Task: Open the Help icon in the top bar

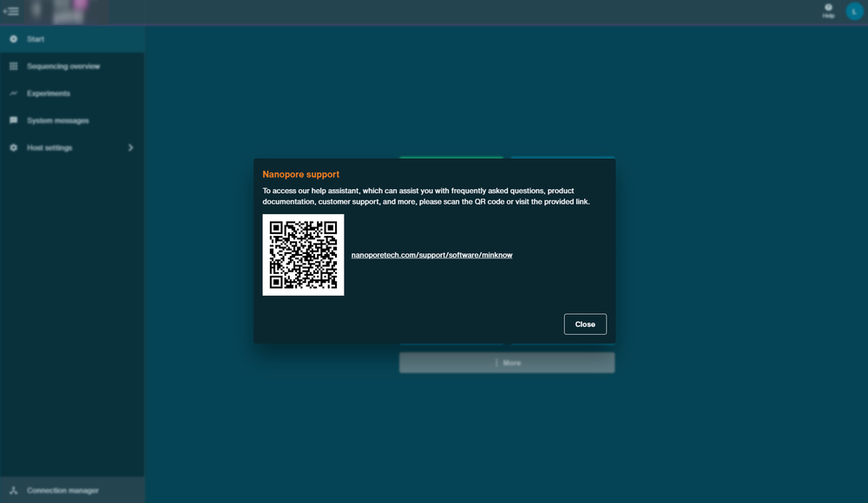Action: (x=828, y=11)
